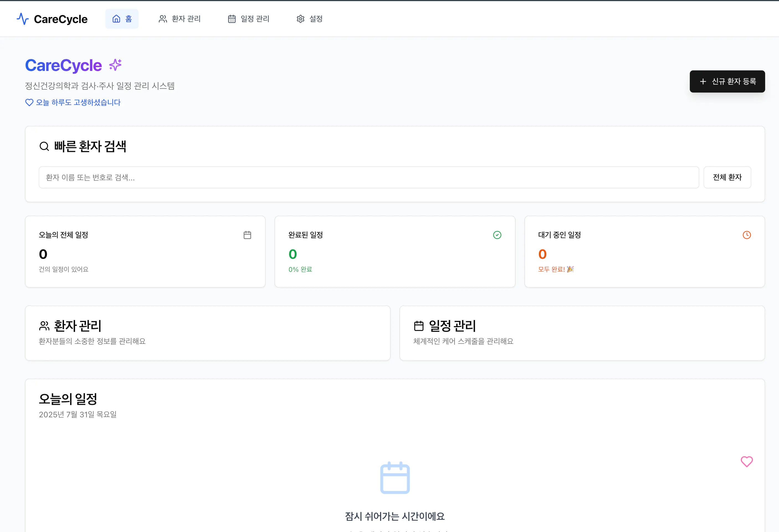
Task: Open the 환자 관리 management card
Action: pyautogui.click(x=207, y=333)
